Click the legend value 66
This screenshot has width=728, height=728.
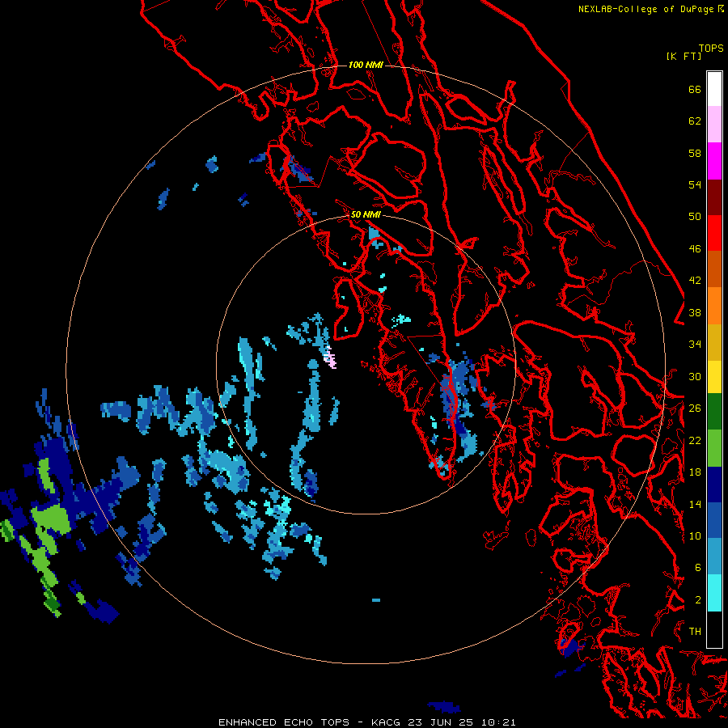(695, 89)
